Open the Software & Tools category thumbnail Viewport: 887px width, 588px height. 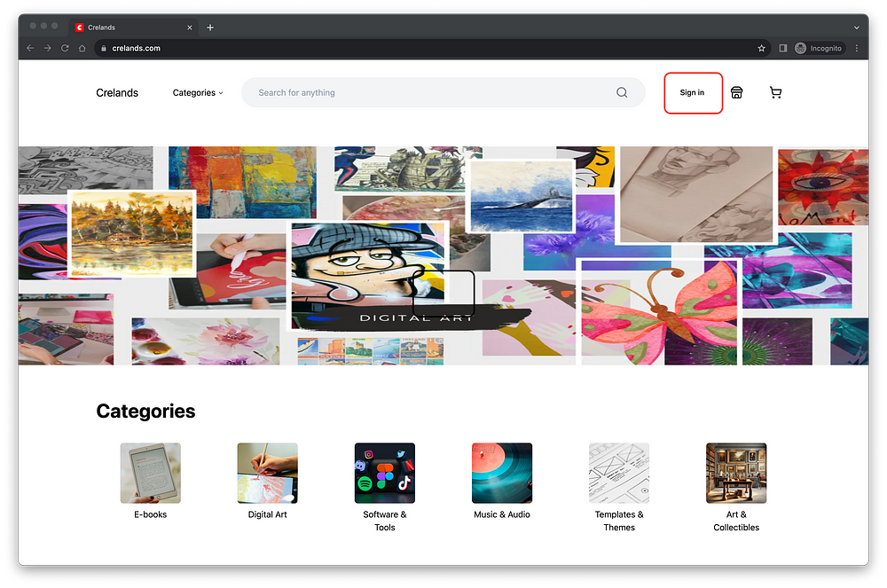click(385, 474)
